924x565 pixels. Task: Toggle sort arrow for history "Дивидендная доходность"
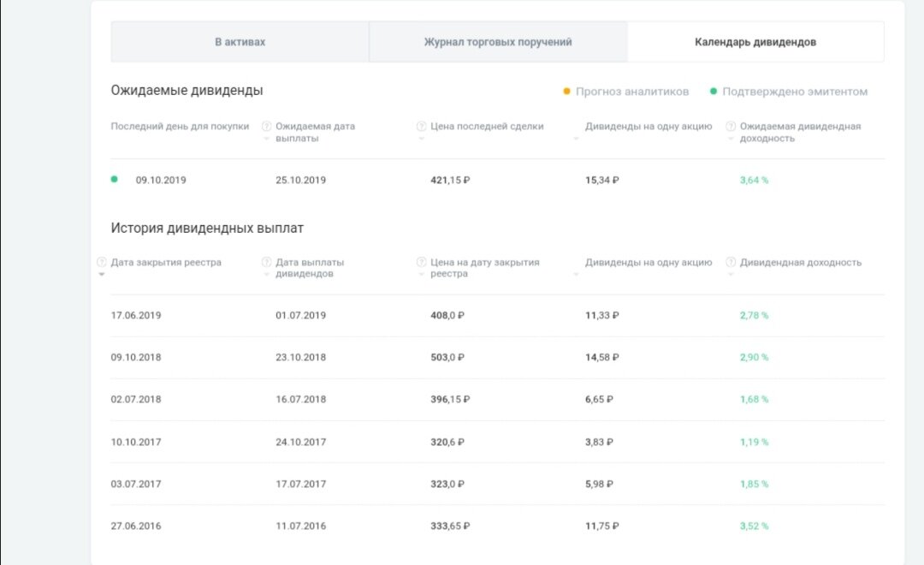click(731, 275)
